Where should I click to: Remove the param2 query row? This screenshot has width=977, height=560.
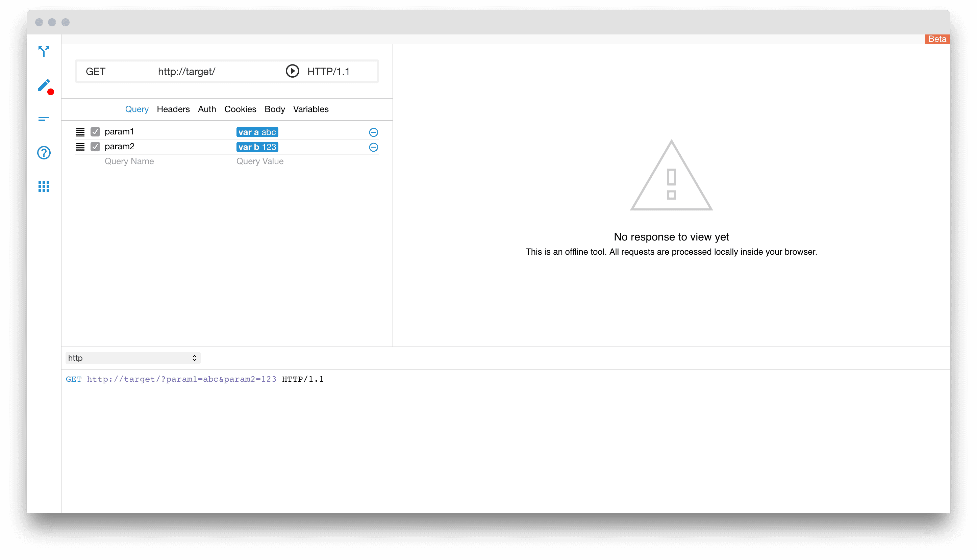[x=373, y=147]
